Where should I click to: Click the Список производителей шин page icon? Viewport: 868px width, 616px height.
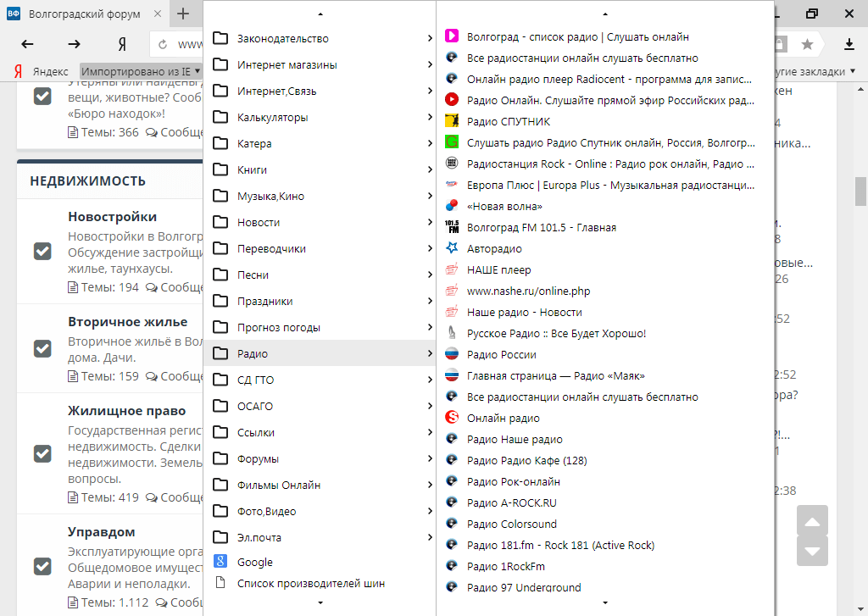220,583
